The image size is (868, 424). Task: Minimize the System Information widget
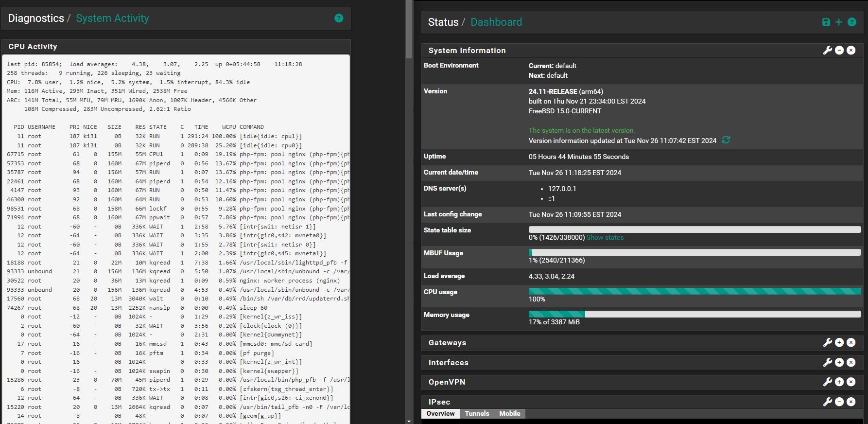[839, 50]
